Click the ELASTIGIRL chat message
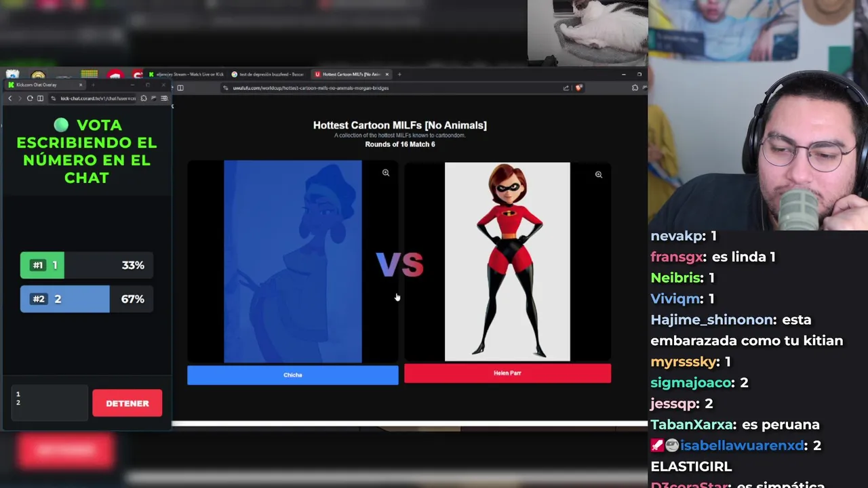This screenshot has width=868, height=488. (x=691, y=467)
